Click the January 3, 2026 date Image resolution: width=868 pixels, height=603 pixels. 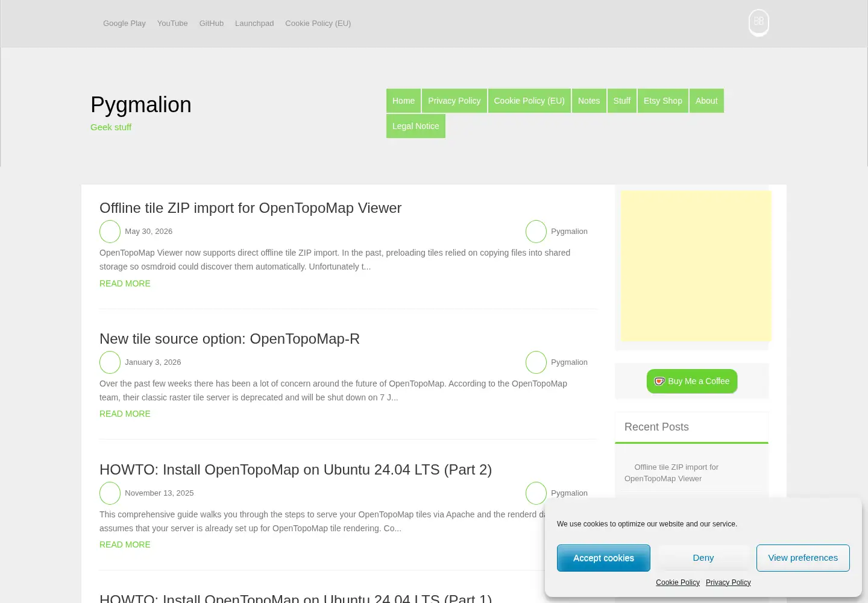click(153, 362)
